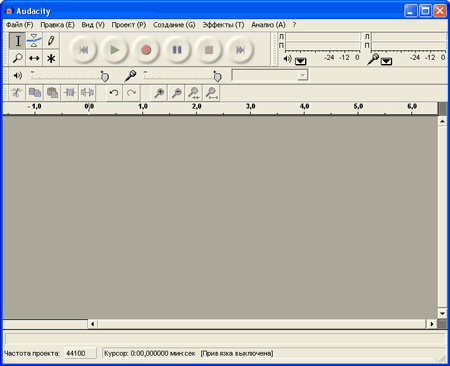Click the 2,0 mark on time ruler

coord(197,106)
